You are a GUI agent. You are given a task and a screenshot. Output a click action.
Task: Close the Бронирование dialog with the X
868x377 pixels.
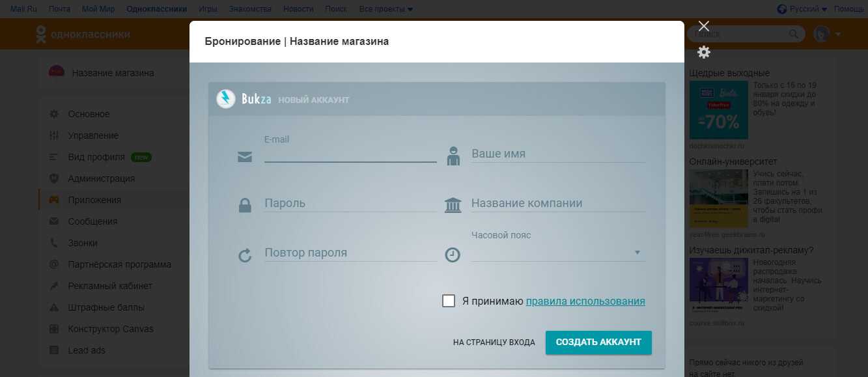703,26
